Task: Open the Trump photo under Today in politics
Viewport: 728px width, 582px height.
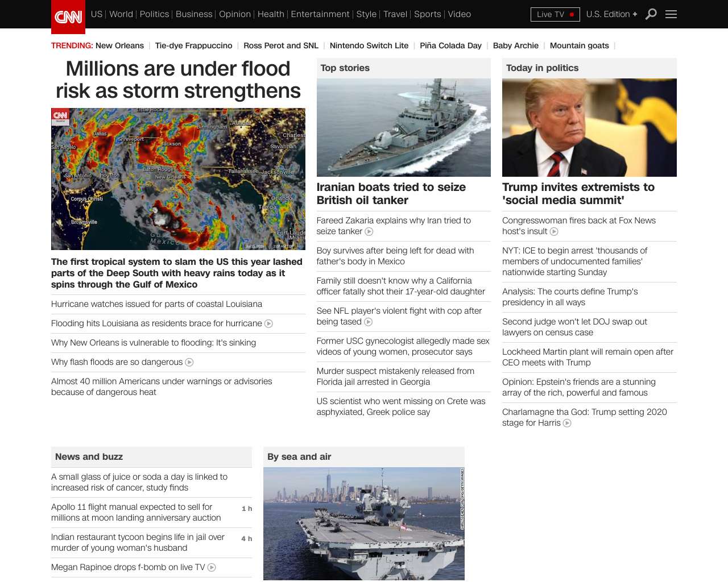Action: [589, 127]
